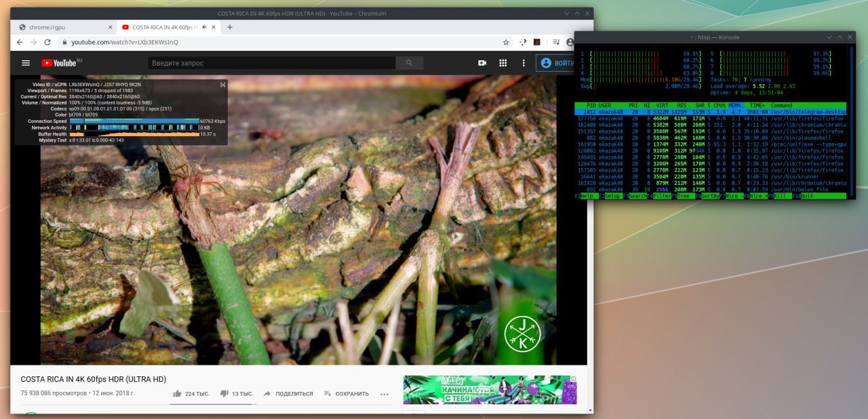Click the youtube.com URL address bar
The width and height of the screenshot is (868, 419).
pos(285,42)
